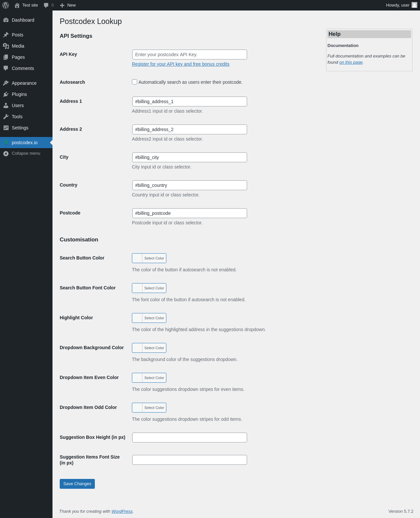Click the City selector field
Screen dimensions: 420x518
190,157
